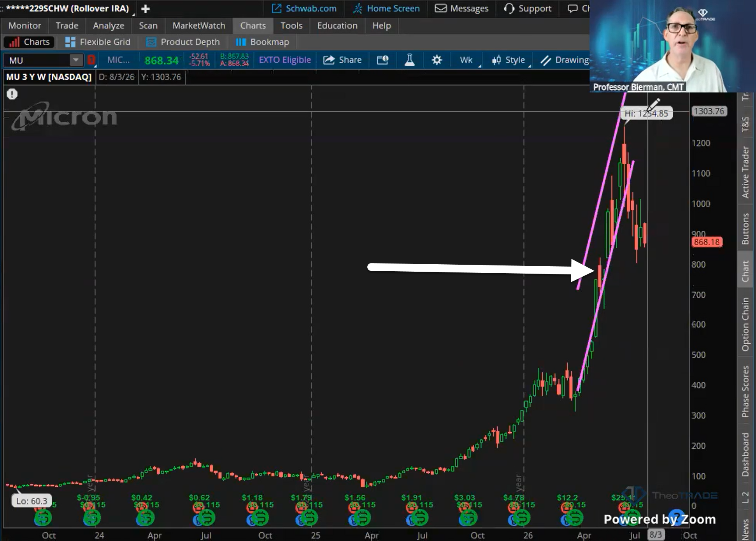Open the Scan tab
756x541 pixels.
click(x=148, y=26)
